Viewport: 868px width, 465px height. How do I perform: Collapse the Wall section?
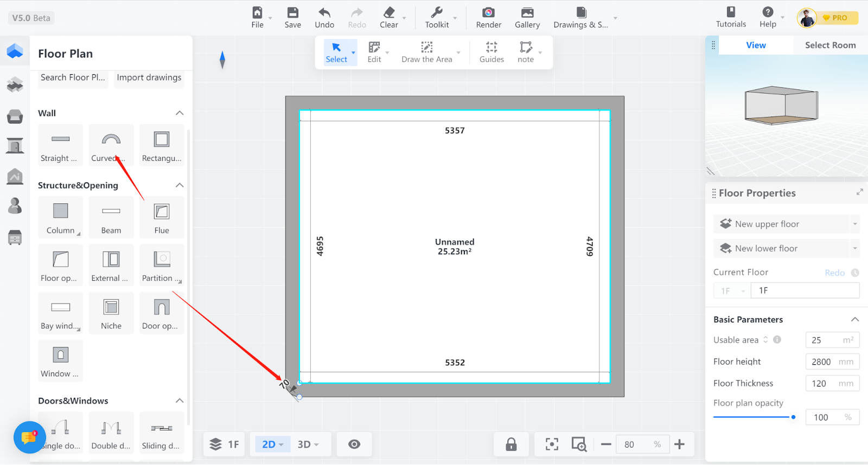180,113
